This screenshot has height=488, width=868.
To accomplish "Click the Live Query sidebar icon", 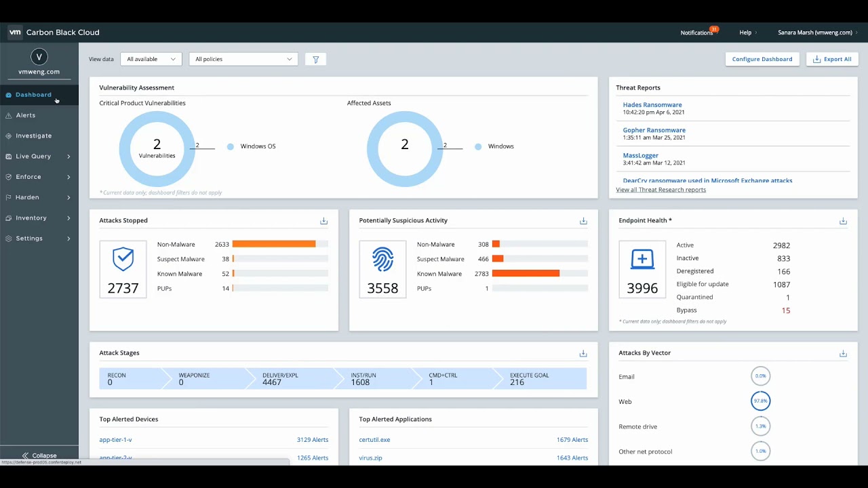I will (8, 157).
